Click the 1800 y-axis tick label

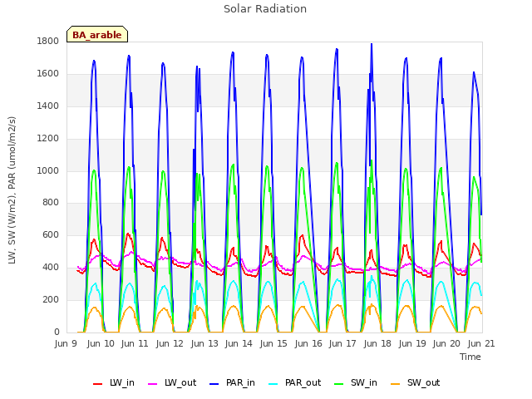point(48,42)
